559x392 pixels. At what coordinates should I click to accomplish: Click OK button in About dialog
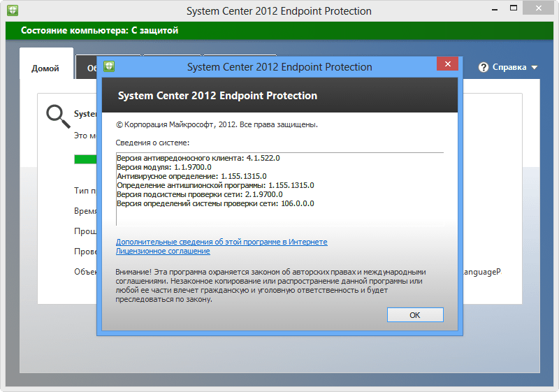click(x=415, y=314)
